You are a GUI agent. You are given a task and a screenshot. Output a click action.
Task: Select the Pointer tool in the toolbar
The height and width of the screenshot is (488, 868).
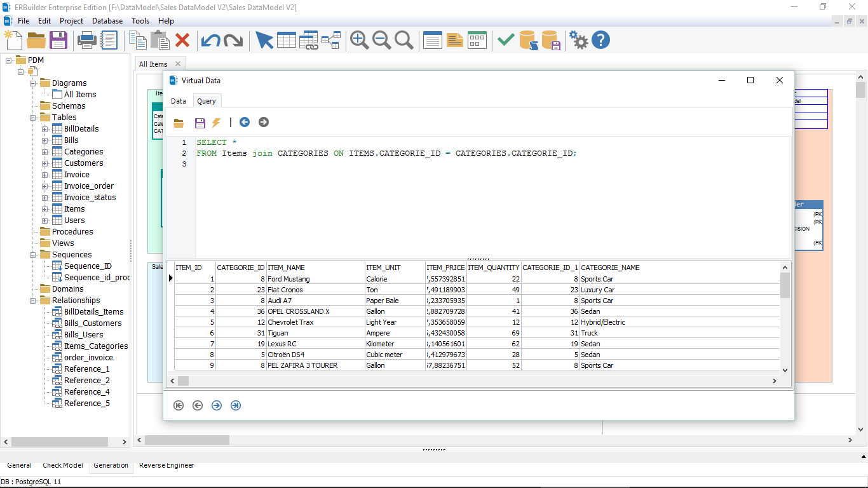click(264, 40)
